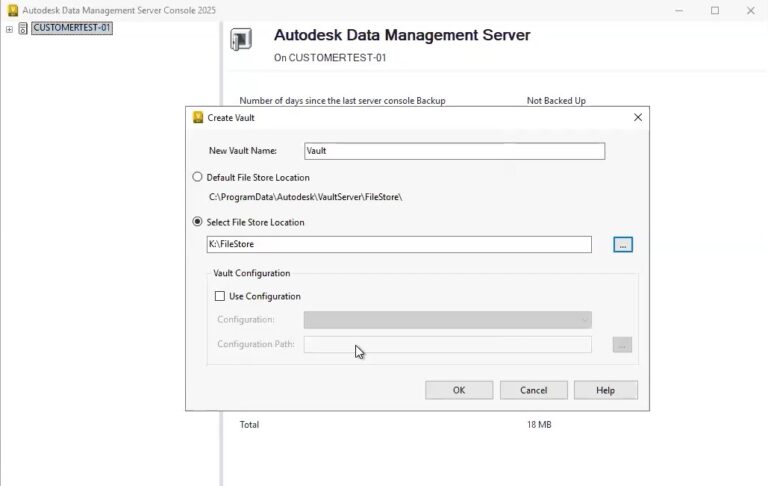
Task: Close the Server Console main window
Action: point(750,10)
